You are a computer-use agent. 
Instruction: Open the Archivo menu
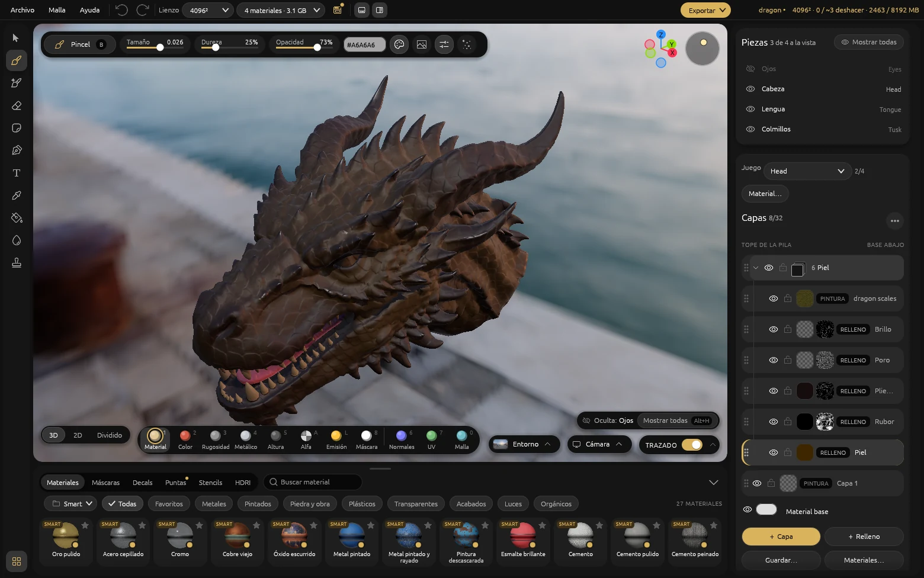point(23,10)
